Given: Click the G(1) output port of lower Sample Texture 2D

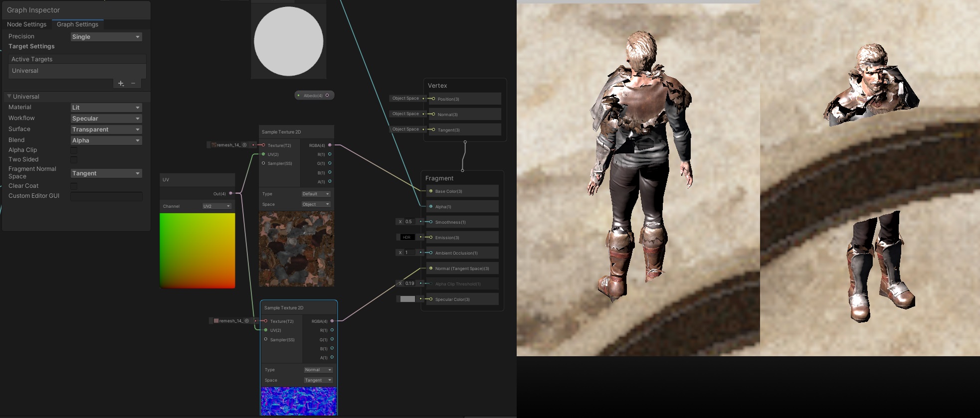Looking at the screenshot, I should (x=332, y=339).
